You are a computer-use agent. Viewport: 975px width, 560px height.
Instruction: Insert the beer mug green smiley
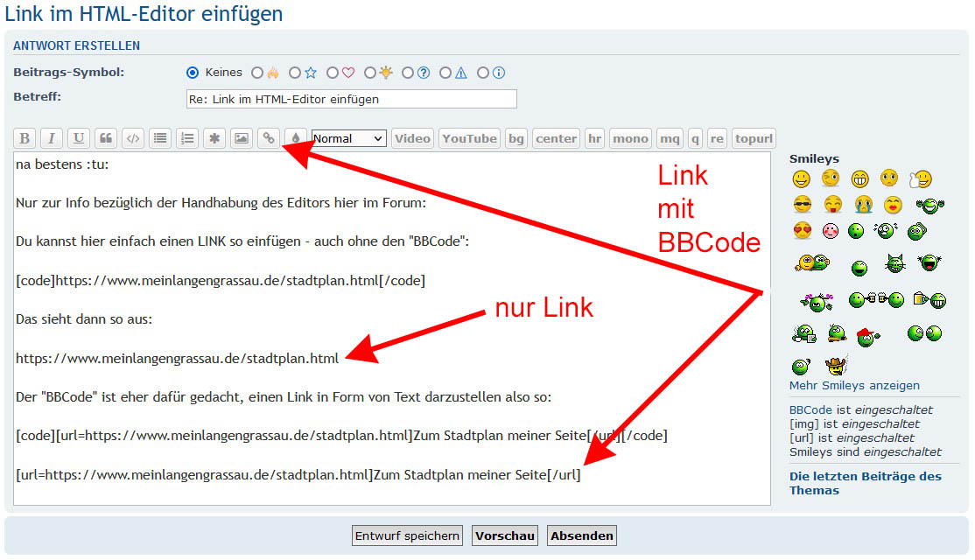point(930,299)
